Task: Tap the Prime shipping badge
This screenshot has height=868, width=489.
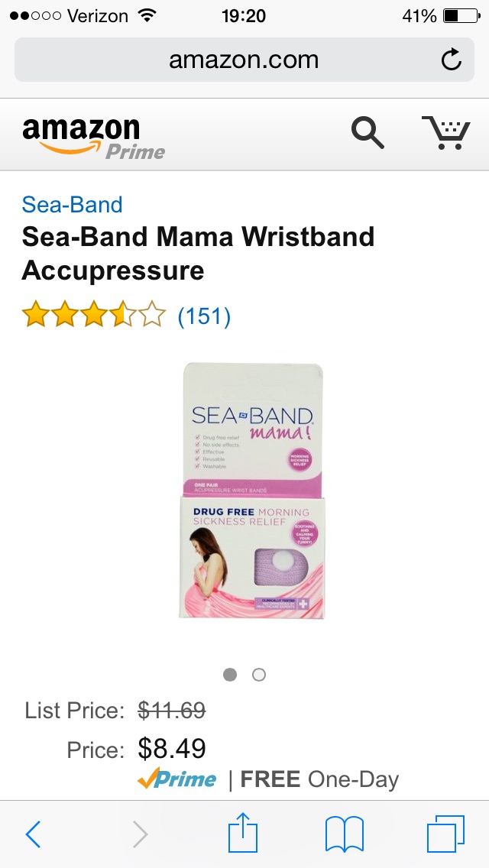Action: 176,779
